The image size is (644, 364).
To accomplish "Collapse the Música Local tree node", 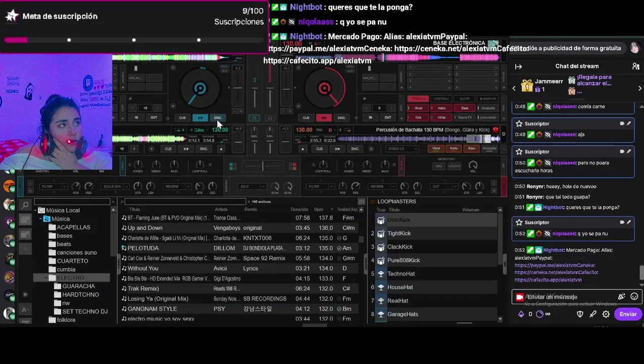I will pyautogui.click(x=35, y=210).
